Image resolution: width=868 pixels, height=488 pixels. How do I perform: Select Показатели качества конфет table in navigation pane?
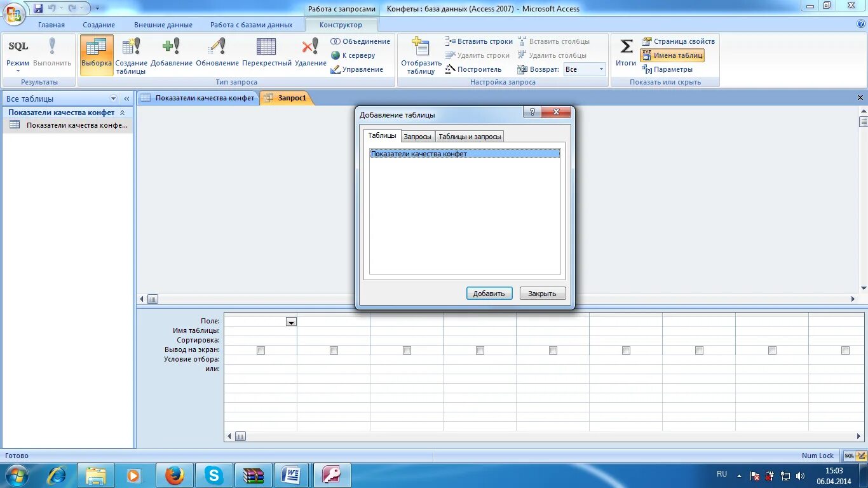coord(69,125)
